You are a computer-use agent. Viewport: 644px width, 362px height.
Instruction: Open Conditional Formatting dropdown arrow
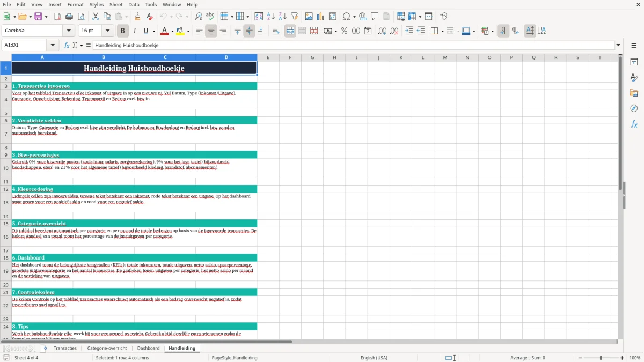492,31
